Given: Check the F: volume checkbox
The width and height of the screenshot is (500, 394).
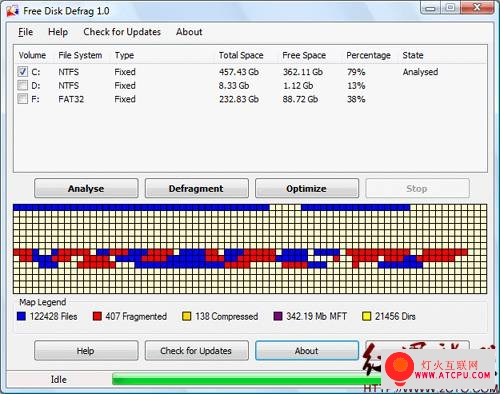Looking at the screenshot, I should click(x=22, y=99).
